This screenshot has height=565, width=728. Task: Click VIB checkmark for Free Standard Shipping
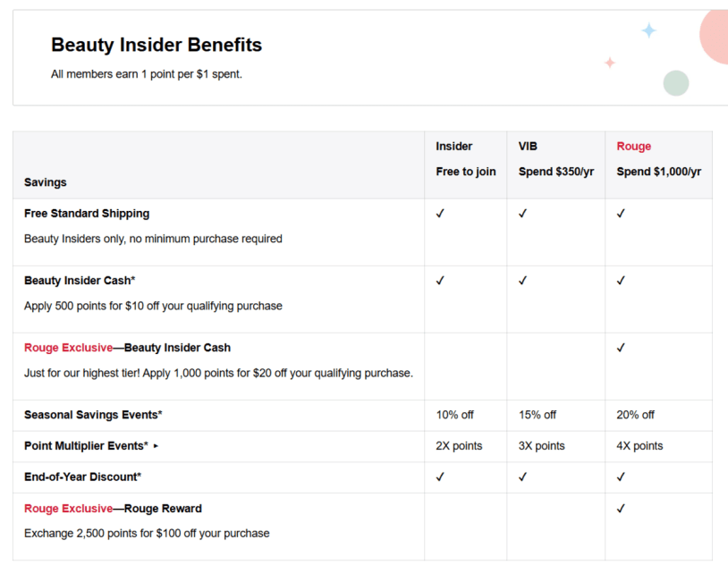[x=522, y=214]
